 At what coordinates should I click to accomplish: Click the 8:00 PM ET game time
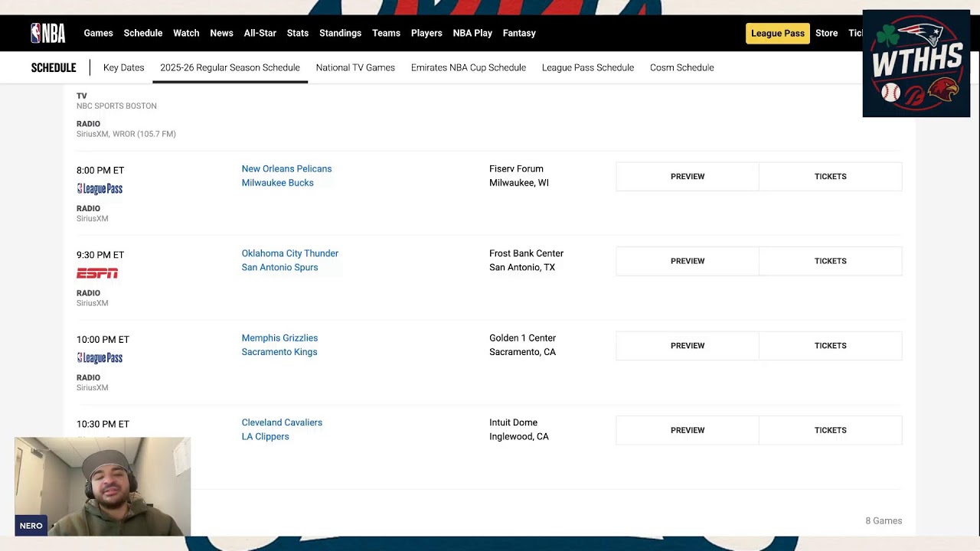[x=100, y=171]
